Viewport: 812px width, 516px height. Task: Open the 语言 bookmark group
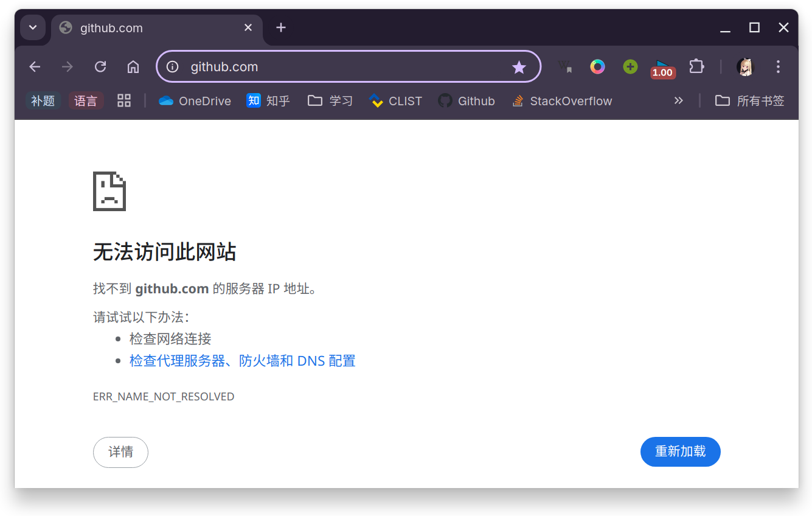86,101
